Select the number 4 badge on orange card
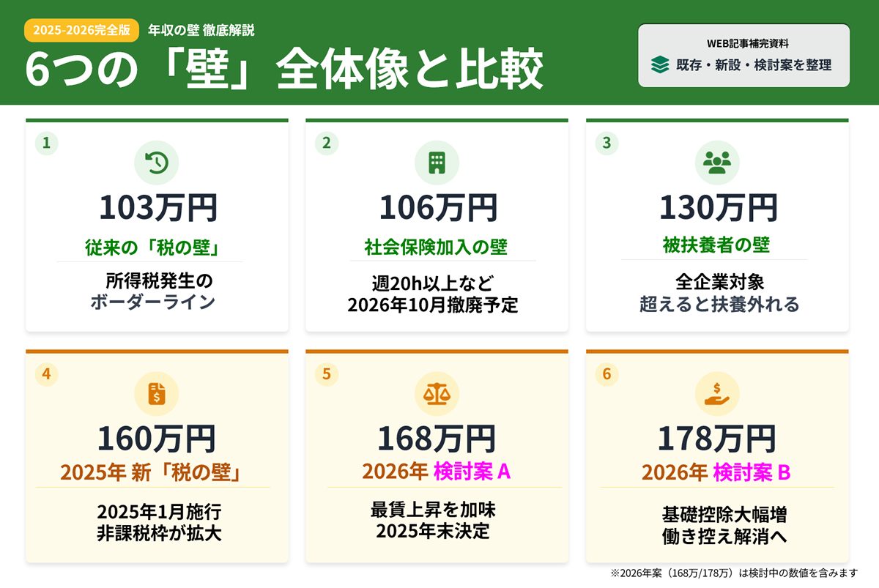Image resolution: width=879 pixels, height=588 pixels. click(x=46, y=374)
